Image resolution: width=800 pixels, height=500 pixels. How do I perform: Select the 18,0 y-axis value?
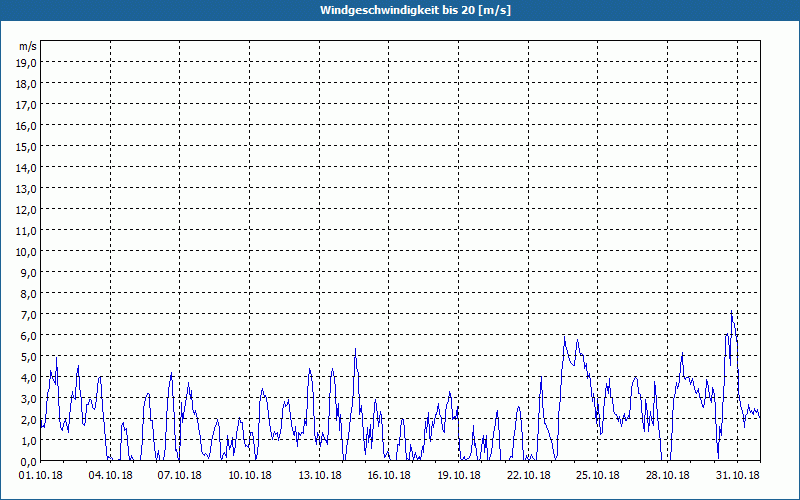[x=27, y=84]
